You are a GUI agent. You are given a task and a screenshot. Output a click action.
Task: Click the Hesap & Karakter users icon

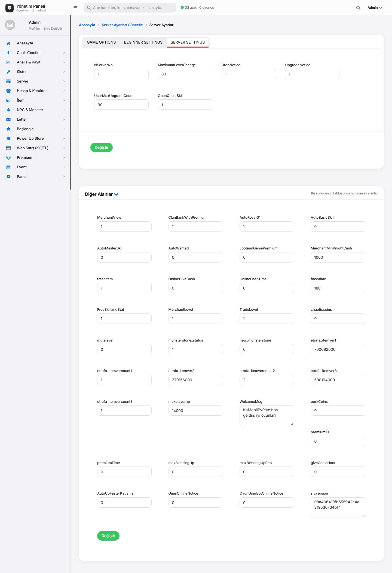(8, 91)
